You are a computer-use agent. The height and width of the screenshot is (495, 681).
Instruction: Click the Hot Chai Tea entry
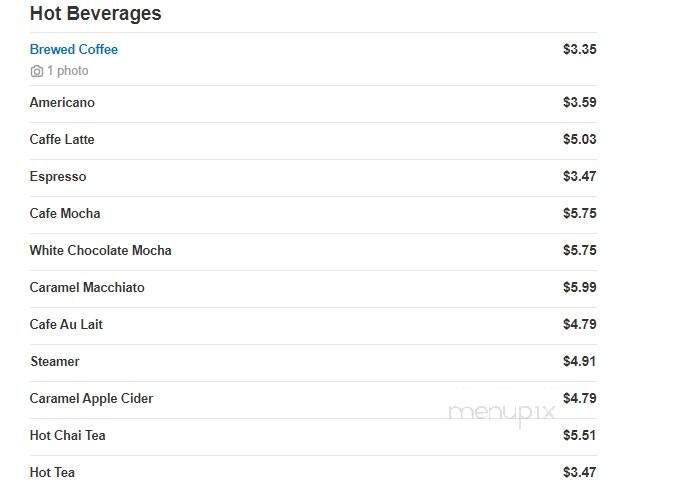point(67,436)
